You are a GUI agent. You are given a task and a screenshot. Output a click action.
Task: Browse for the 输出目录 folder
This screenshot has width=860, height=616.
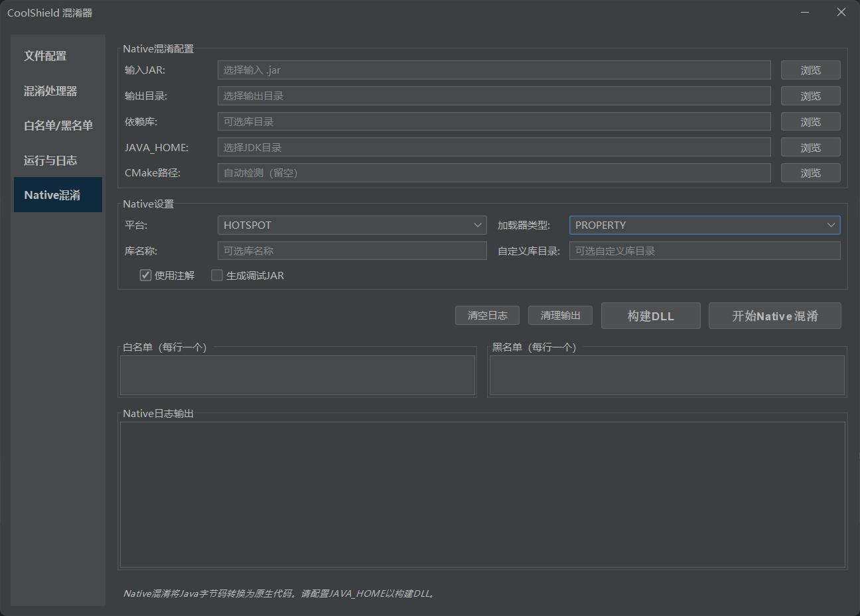pyautogui.click(x=810, y=96)
